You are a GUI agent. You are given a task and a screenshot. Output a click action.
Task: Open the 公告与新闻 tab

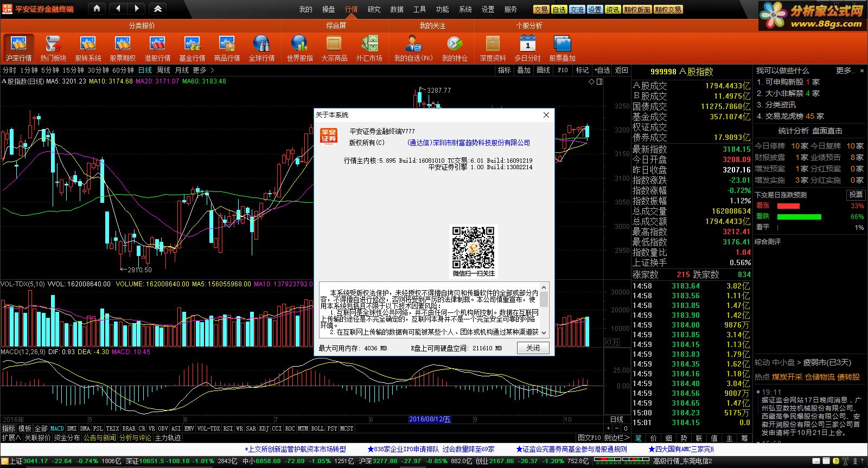tap(99, 438)
